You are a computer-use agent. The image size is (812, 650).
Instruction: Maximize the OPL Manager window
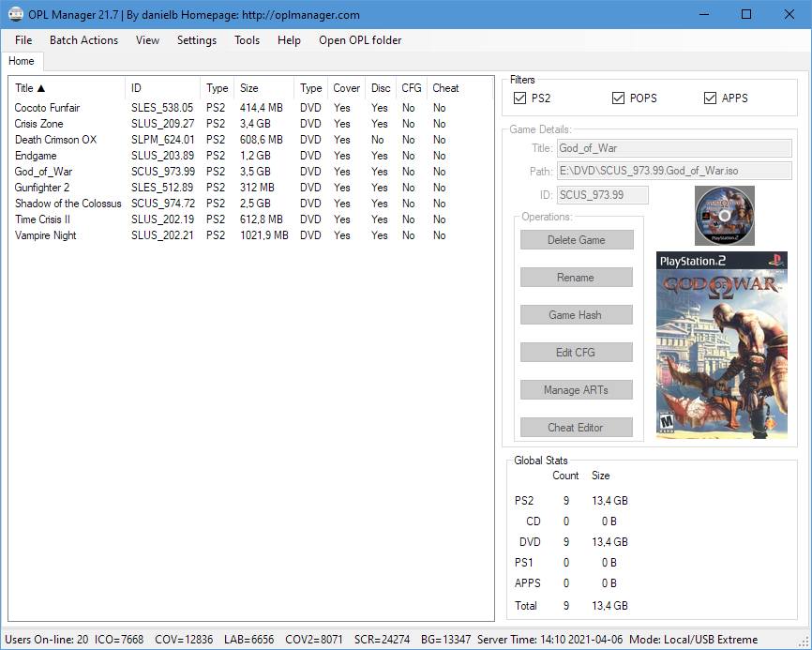[746, 14]
